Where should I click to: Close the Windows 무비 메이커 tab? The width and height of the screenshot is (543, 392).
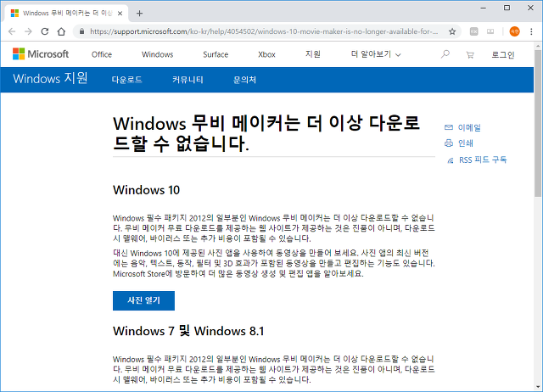[120, 14]
